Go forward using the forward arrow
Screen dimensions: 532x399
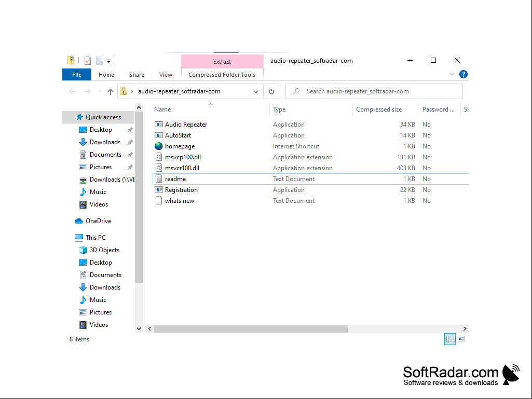pyautogui.click(x=88, y=91)
